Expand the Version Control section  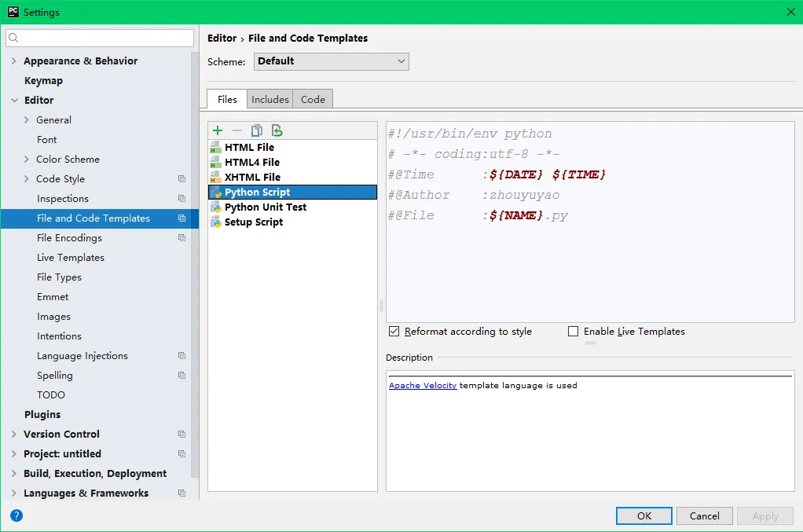(x=14, y=435)
